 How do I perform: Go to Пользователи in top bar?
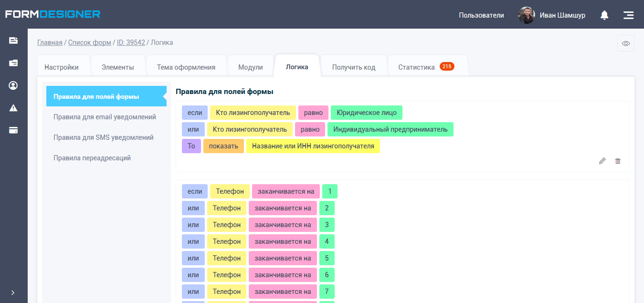pyautogui.click(x=481, y=15)
